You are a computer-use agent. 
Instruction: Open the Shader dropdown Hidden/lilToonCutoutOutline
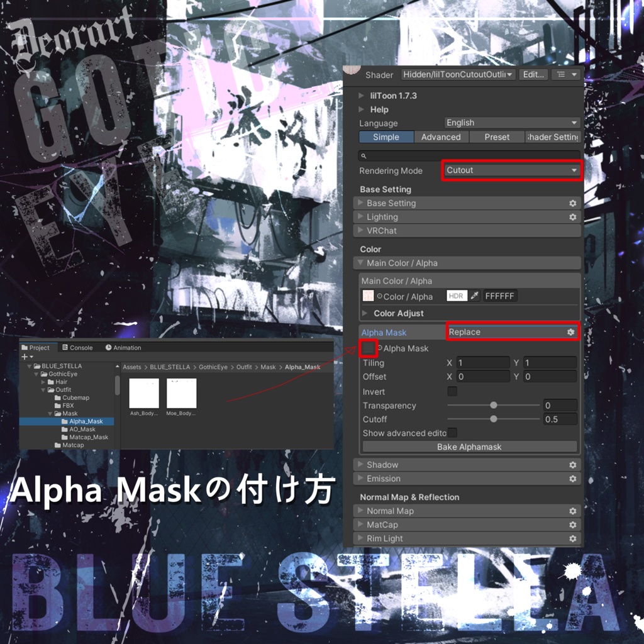tap(458, 74)
